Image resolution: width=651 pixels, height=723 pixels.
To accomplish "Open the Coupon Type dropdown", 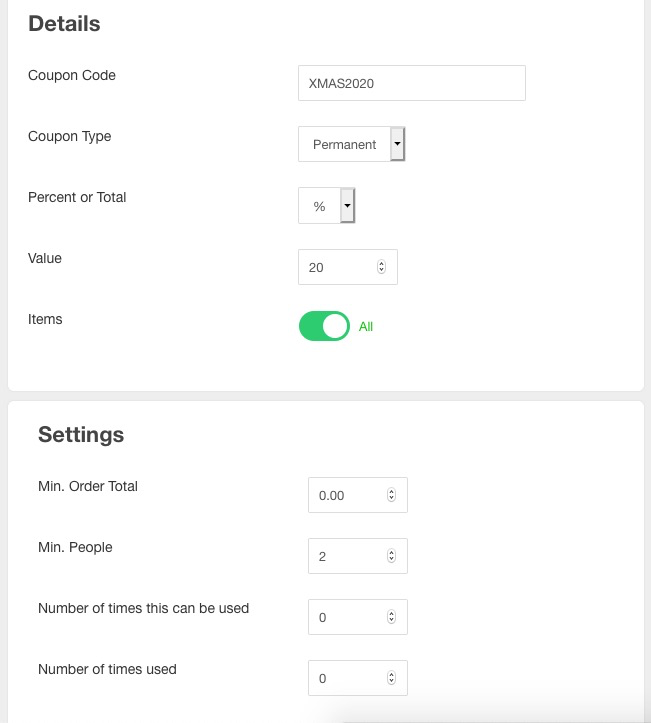I will coord(351,144).
